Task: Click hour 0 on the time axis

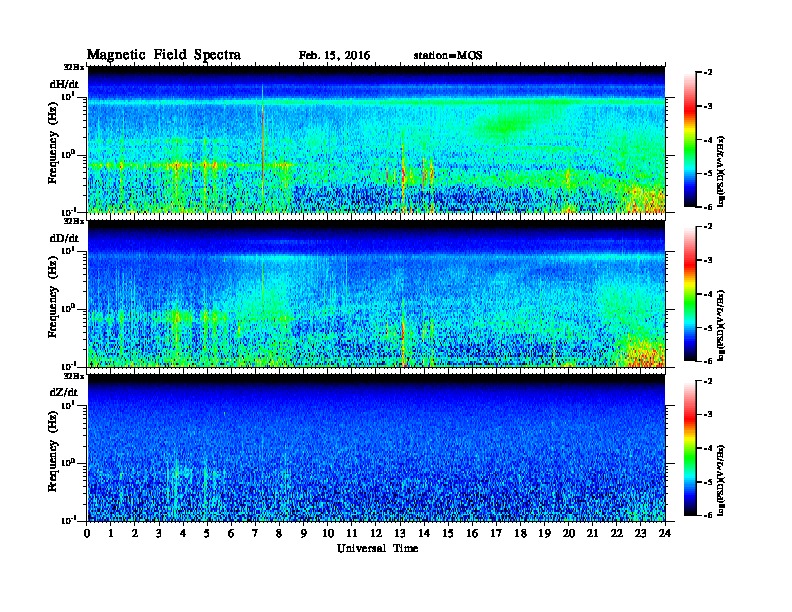Action: [87, 533]
